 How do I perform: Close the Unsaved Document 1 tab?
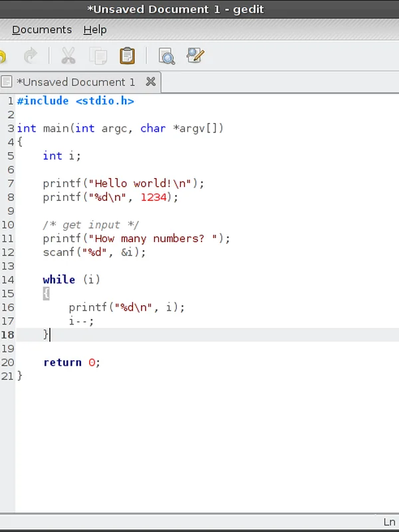(x=151, y=82)
